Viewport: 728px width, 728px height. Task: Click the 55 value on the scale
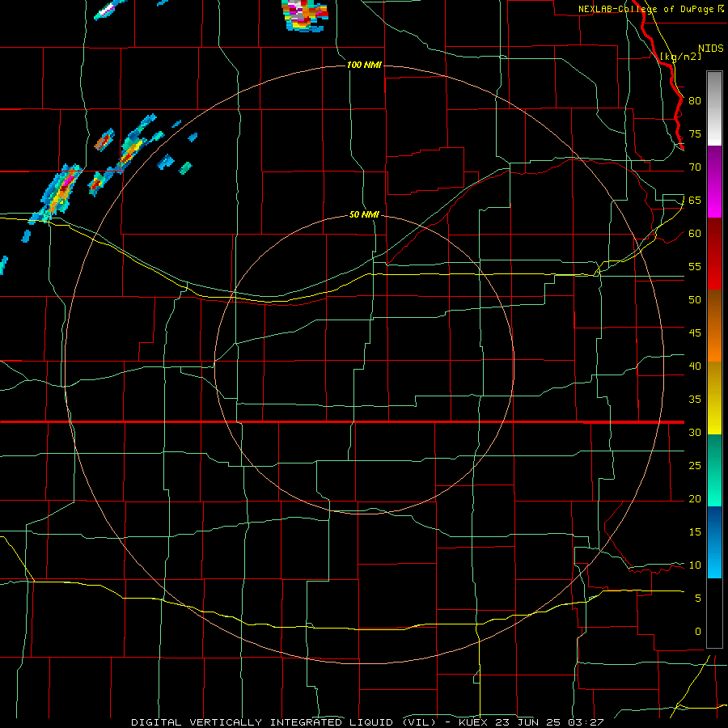click(695, 266)
